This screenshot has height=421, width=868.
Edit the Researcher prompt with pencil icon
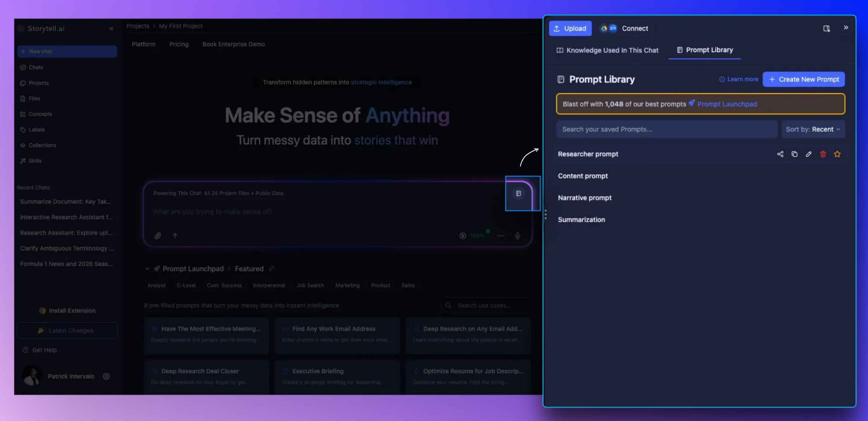[808, 154]
